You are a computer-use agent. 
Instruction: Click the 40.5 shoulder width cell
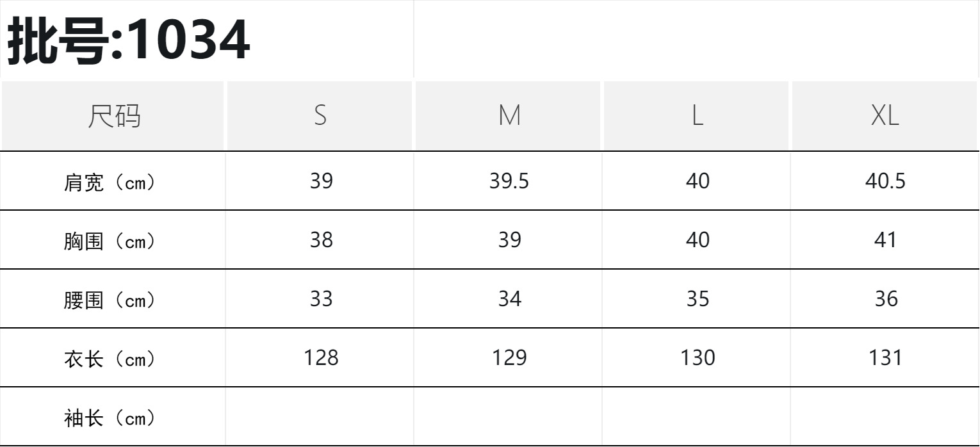885,182
